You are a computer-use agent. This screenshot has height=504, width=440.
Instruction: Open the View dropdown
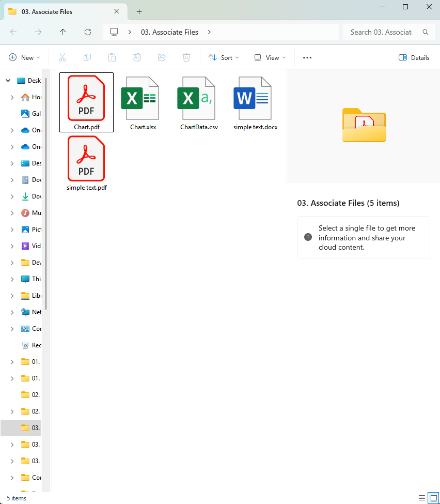tap(269, 57)
